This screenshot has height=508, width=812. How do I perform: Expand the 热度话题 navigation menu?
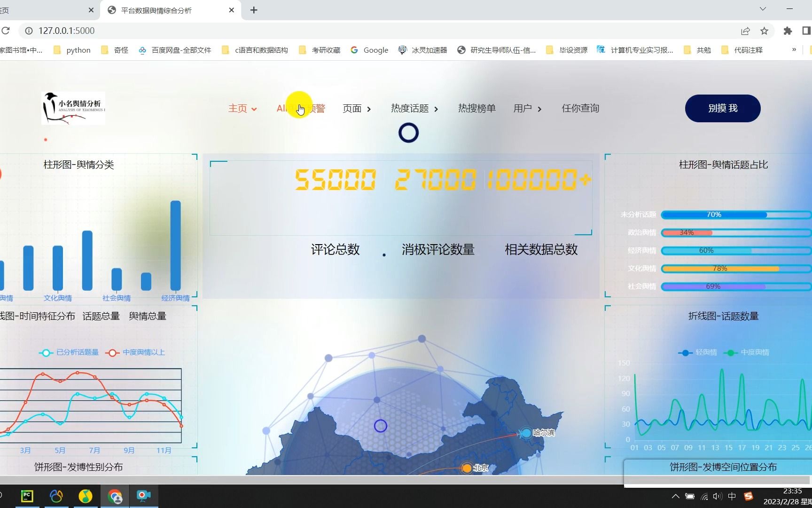414,109
